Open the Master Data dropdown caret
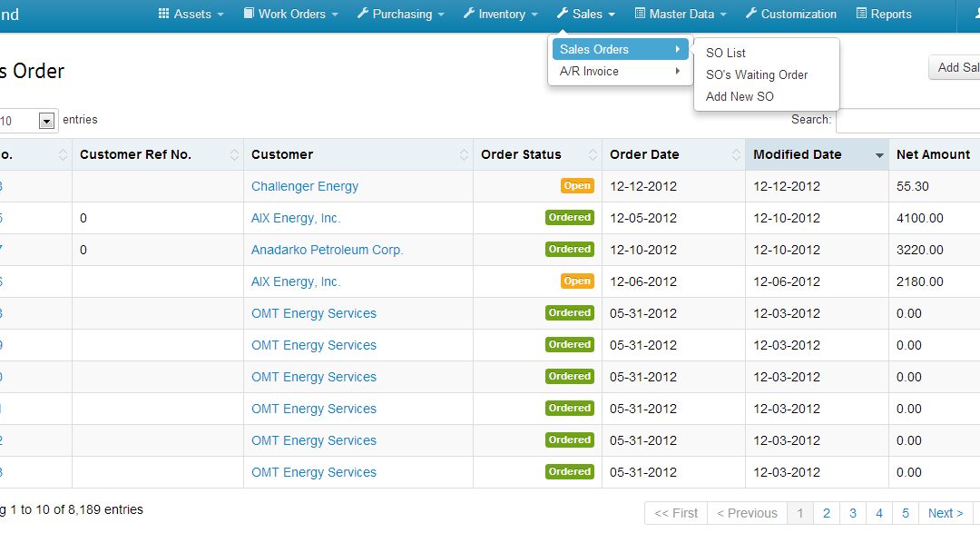 tap(723, 15)
